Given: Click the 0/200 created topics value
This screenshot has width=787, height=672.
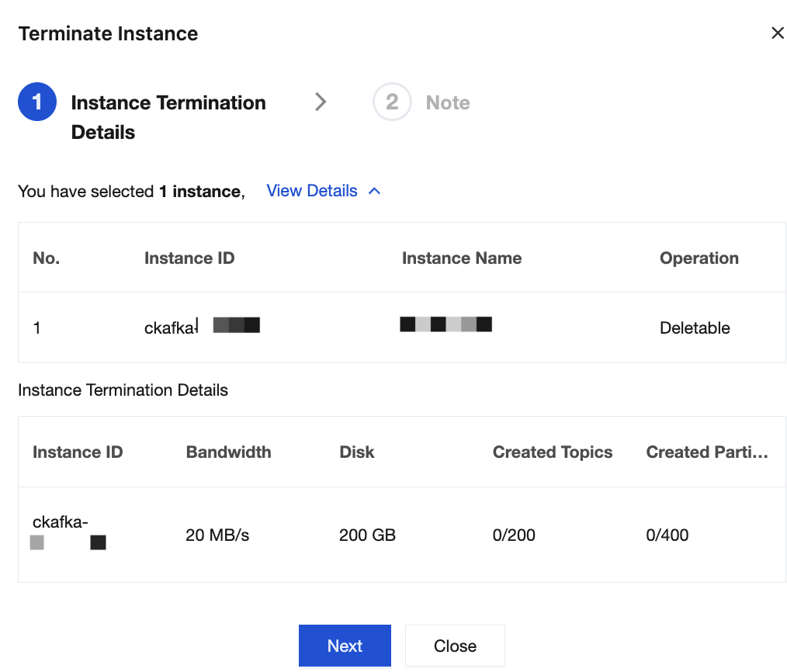Looking at the screenshot, I should tap(514, 535).
